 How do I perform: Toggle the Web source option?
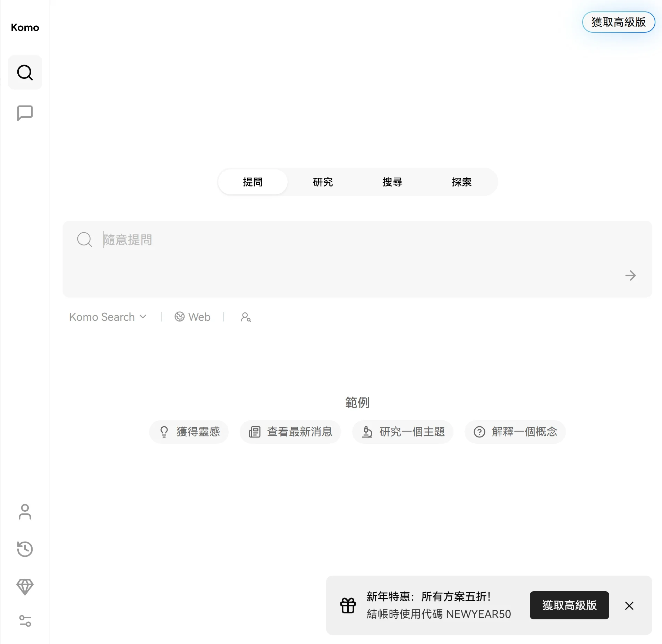click(x=193, y=317)
